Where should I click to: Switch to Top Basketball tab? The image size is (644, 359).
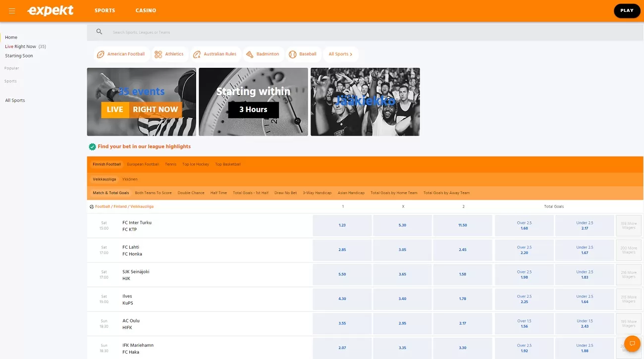click(x=228, y=164)
